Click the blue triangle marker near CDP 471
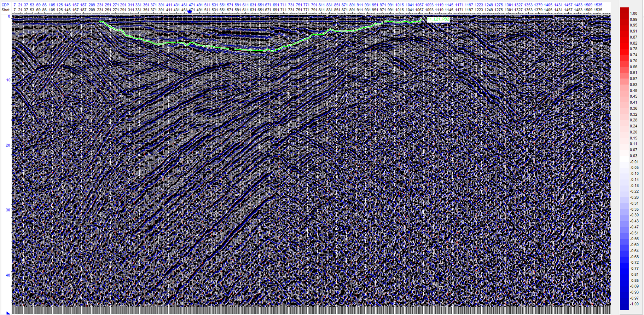 tap(190, 12)
